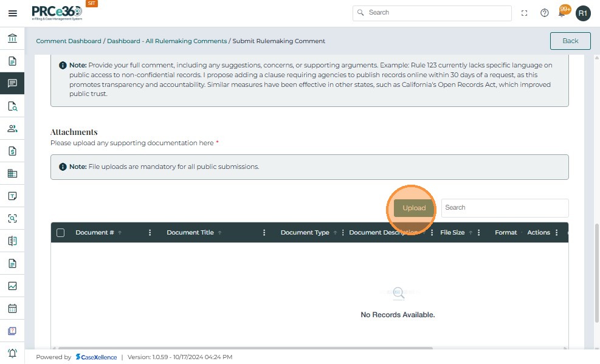This screenshot has width=600, height=364.
Task: Open the R1 user profile avatar
Action: pyautogui.click(x=583, y=13)
